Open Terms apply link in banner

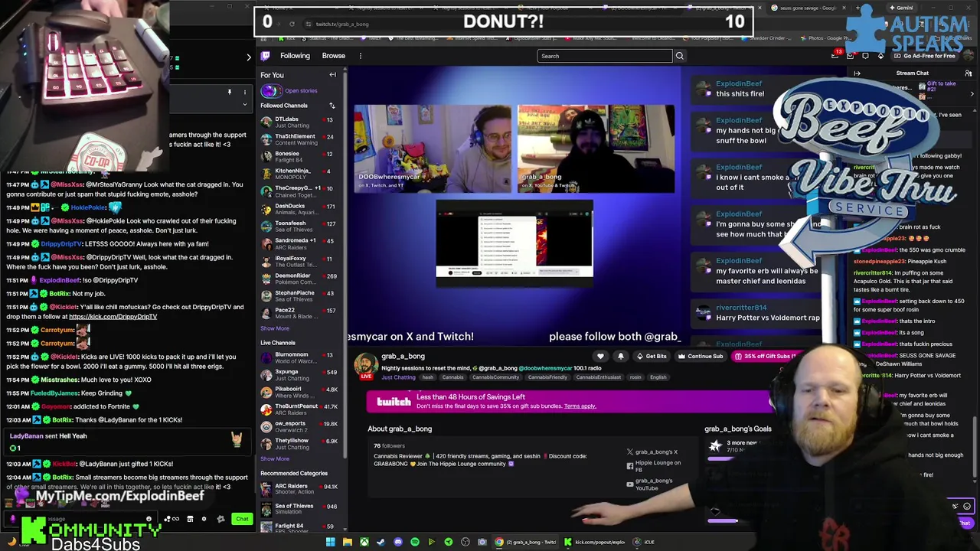[580, 406]
